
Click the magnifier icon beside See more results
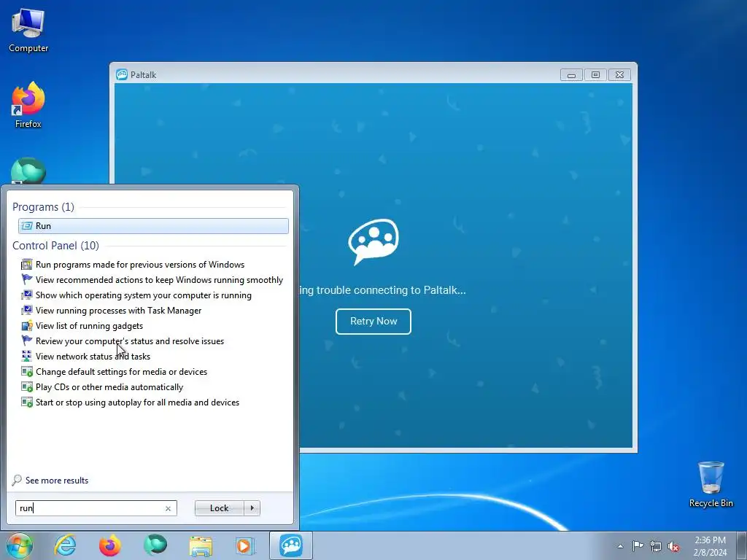coord(17,480)
